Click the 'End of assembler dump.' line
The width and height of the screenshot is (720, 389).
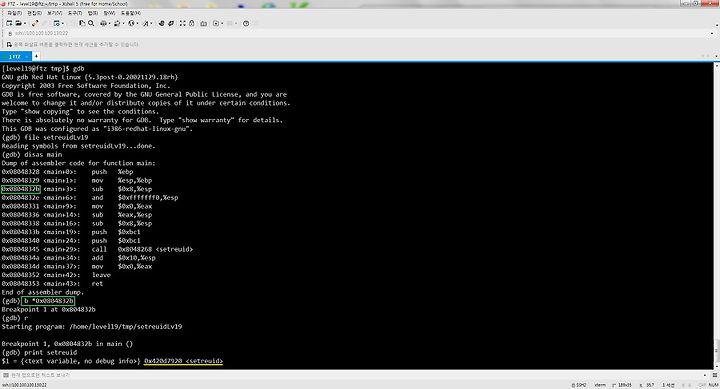click(43, 292)
